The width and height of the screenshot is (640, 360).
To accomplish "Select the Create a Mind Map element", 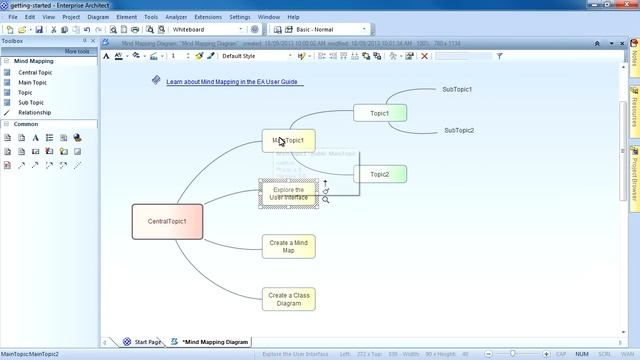I will [x=289, y=247].
